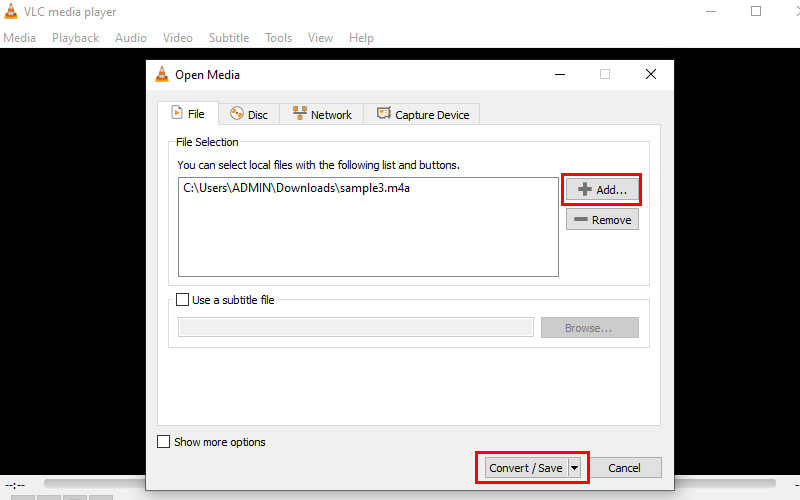The width and height of the screenshot is (800, 500).
Task: Open the Audio menu
Action: 130,38
